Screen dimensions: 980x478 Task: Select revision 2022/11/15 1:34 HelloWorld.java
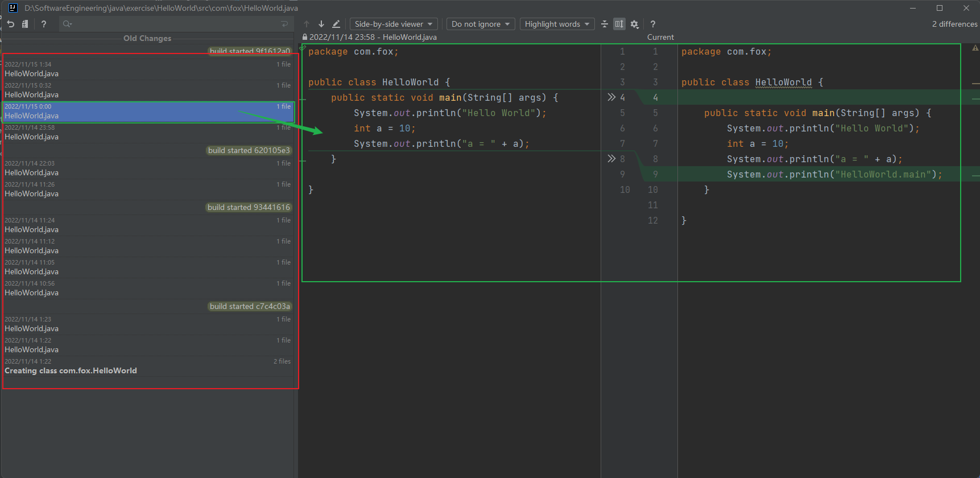147,69
